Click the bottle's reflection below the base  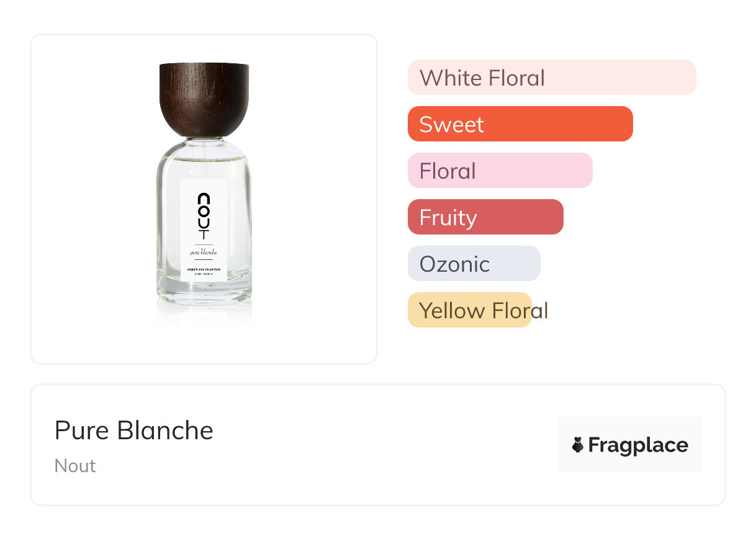[x=204, y=316]
